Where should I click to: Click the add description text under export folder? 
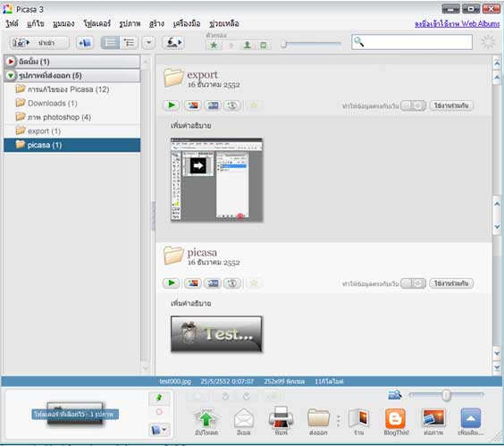click(x=191, y=125)
